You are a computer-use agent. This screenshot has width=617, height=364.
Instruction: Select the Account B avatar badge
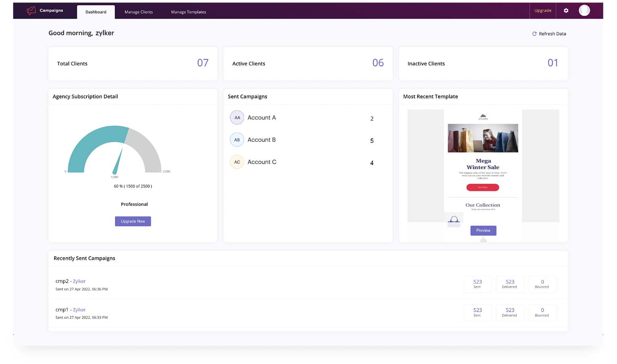237,140
